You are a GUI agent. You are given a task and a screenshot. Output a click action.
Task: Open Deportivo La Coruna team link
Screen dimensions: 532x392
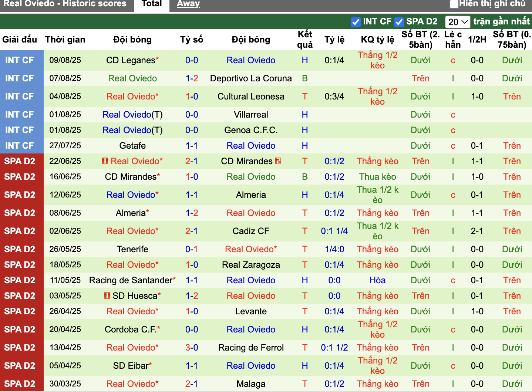(x=251, y=78)
